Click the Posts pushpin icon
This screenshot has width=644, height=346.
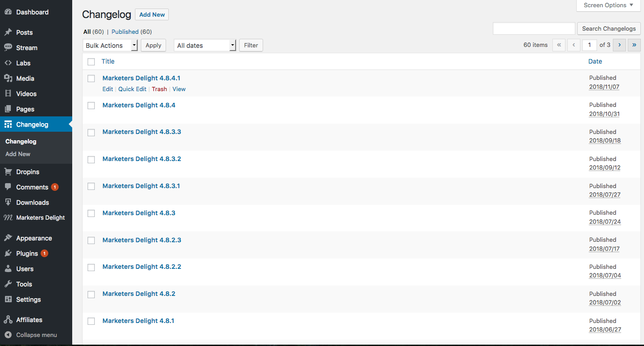[8, 32]
